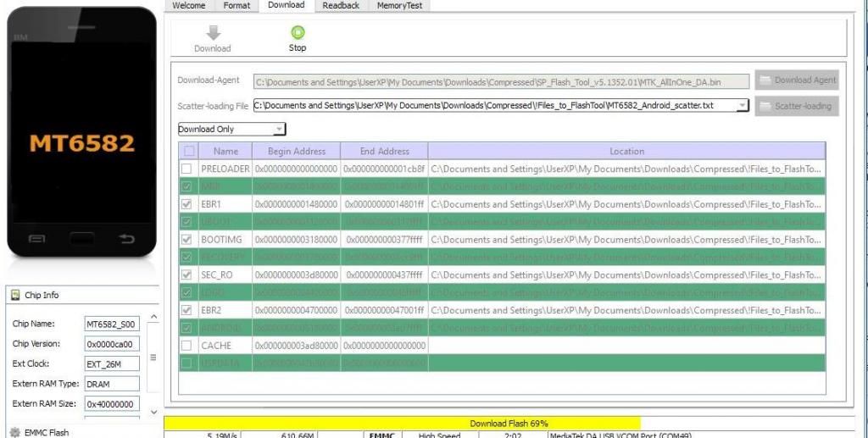Click the phone's back arrow key icon
Screen dimensions: 868x438
click(x=127, y=240)
